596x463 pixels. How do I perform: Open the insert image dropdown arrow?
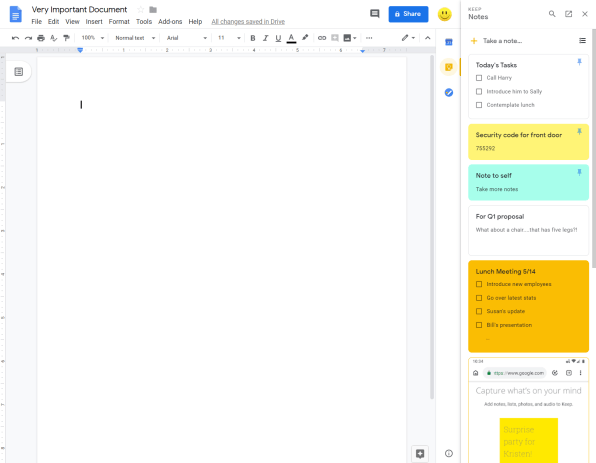(x=355, y=38)
